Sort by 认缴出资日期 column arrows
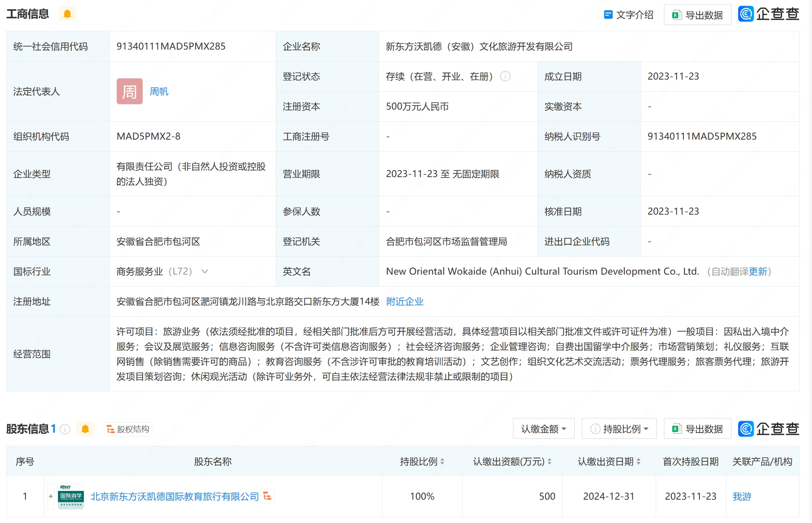 (x=639, y=462)
